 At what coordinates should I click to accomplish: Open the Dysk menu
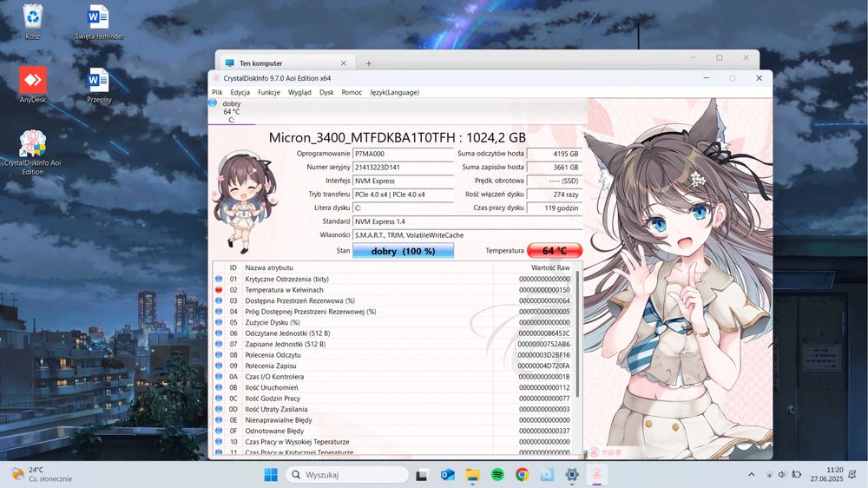point(326,93)
